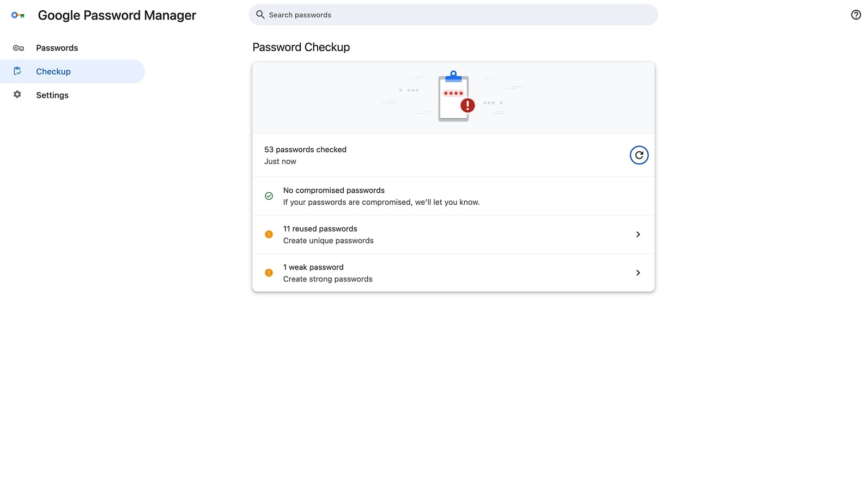Click the Settings gear icon in sidebar
868x490 pixels.
pyautogui.click(x=17, y=95)
